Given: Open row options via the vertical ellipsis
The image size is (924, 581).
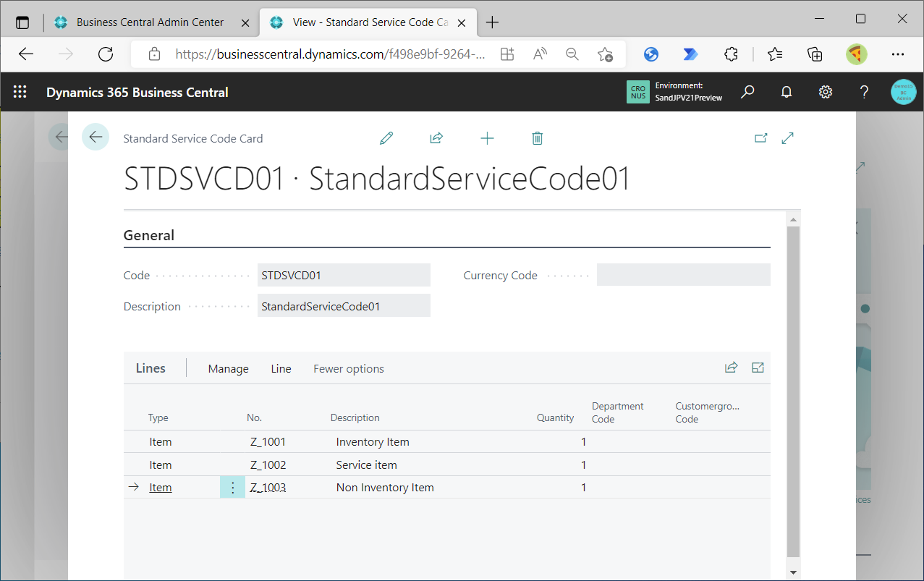Looking at the screenshot, I should click(232, 487).
